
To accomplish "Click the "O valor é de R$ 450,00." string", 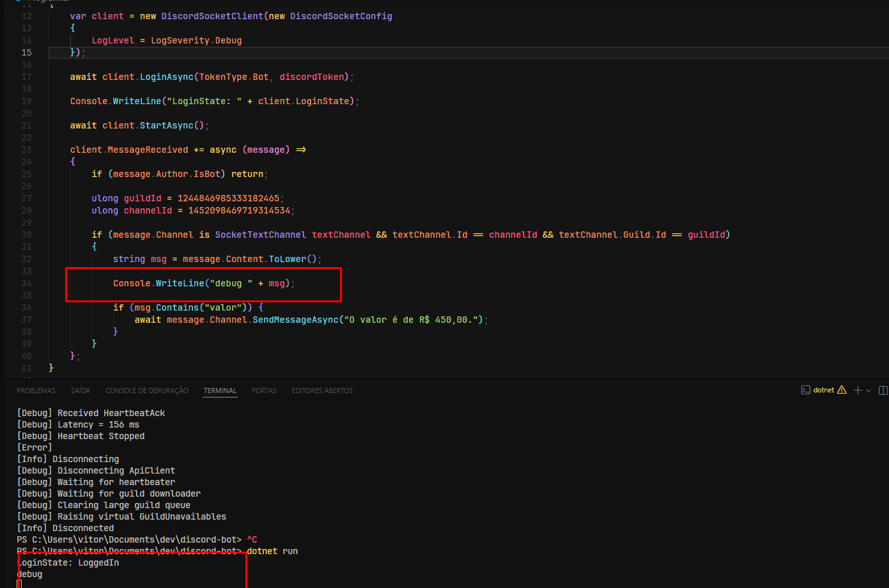I will [x=411, y=320].
